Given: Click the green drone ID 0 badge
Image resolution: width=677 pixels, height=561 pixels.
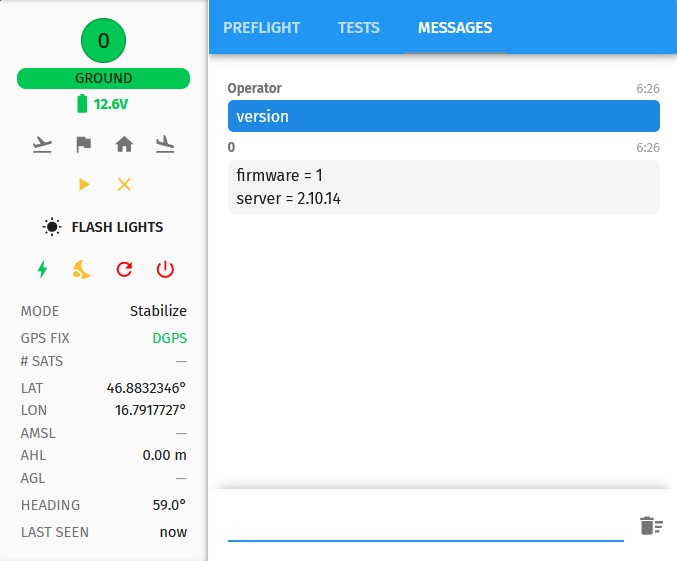Looking at the screenshot, I should pos(104,41).
